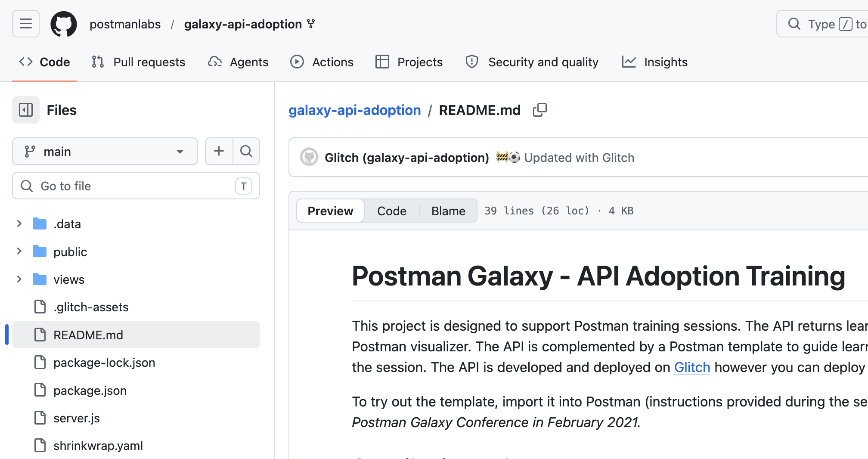Click README.md filename in breadcrumb
The image size is (868, 459).
pyautogui.click(x=480, y=110)
